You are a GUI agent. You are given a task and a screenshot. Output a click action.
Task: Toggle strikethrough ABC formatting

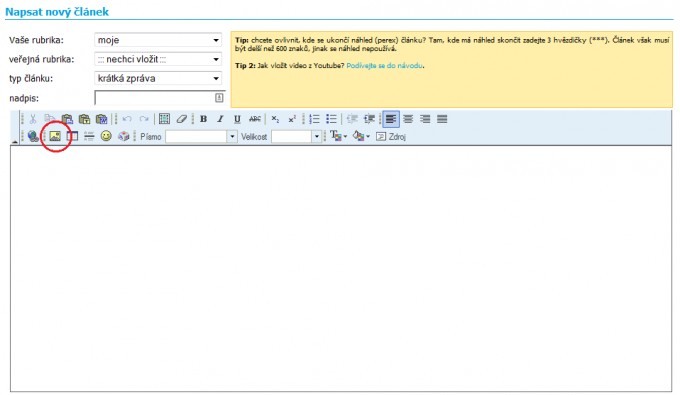[x=255, y=119]
